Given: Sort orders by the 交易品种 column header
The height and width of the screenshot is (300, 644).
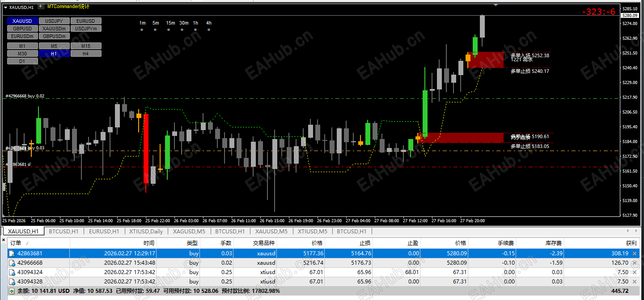Looking at the screenshot, I should (255, 243).
